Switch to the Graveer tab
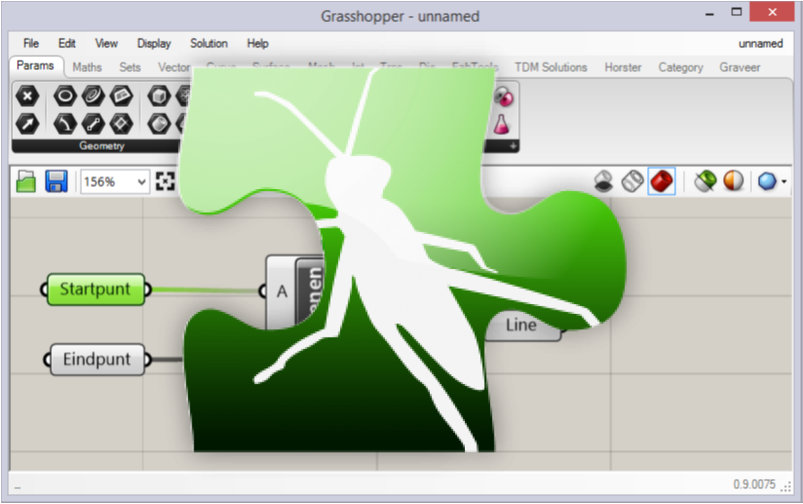 tap(739, 67)
